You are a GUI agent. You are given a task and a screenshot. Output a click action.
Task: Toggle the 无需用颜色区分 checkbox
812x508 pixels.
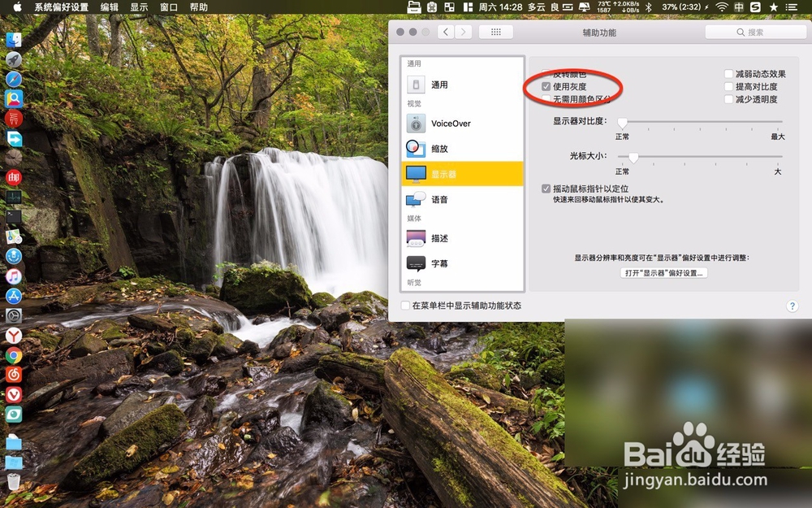point(546,98)
